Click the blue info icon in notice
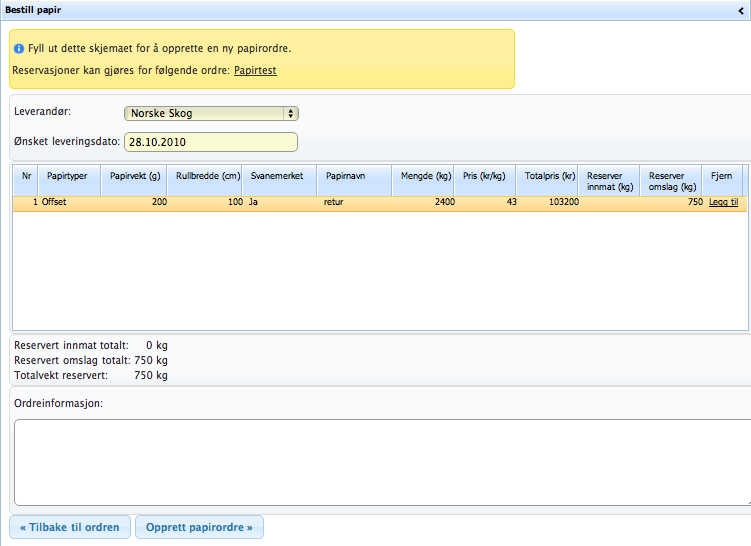The height and width of the screenshot is (546, 751). point(19,48)
